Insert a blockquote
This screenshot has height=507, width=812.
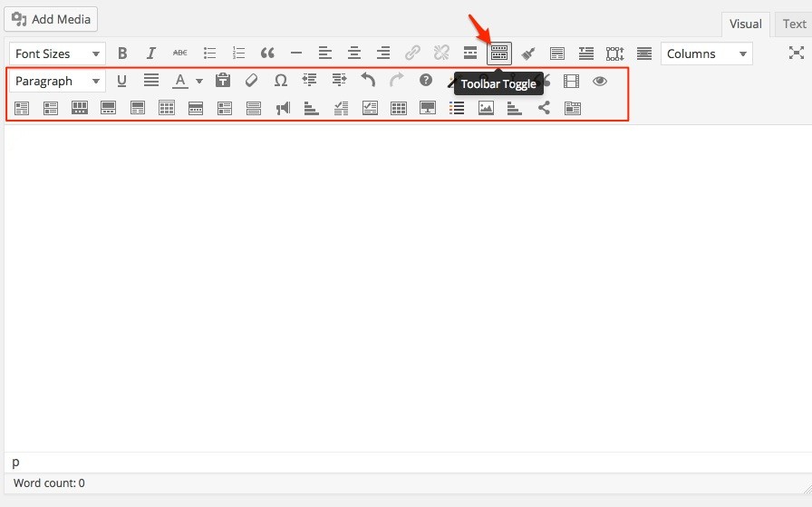(x=267, y=54)
